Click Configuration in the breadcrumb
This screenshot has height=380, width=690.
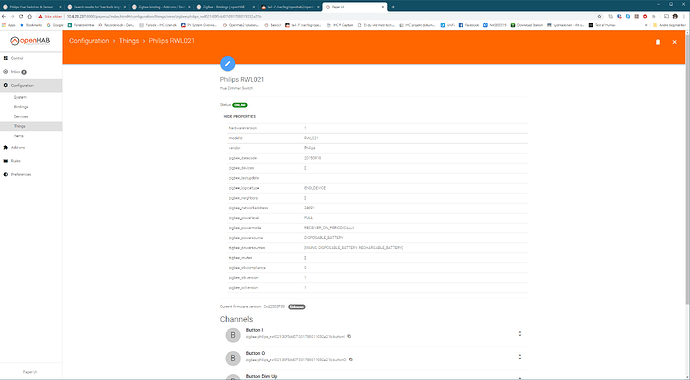click(x=89, y=40)
